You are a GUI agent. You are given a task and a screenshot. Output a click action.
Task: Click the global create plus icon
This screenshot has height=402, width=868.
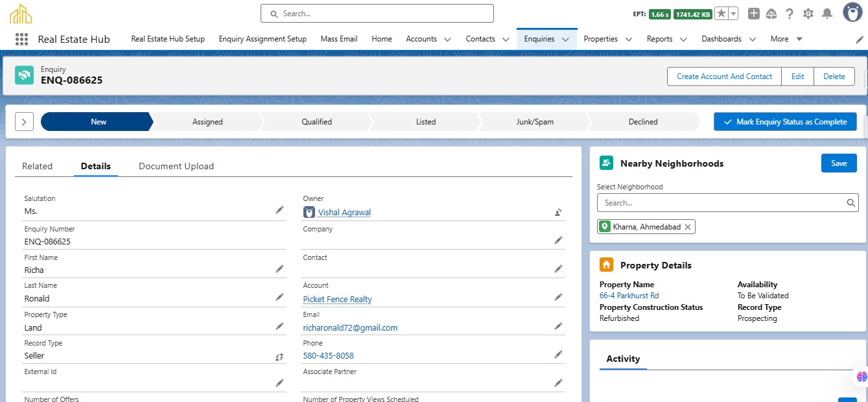[x=753, y=14]
